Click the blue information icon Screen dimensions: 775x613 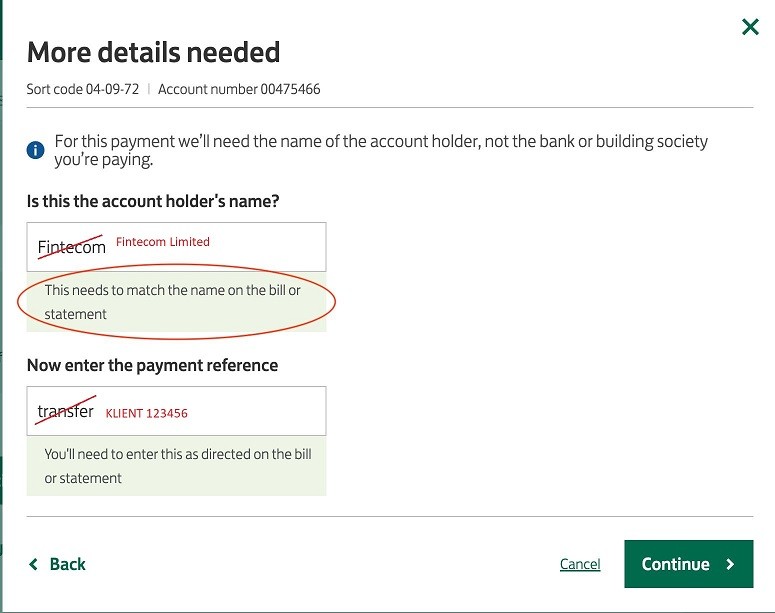(36, 151)
